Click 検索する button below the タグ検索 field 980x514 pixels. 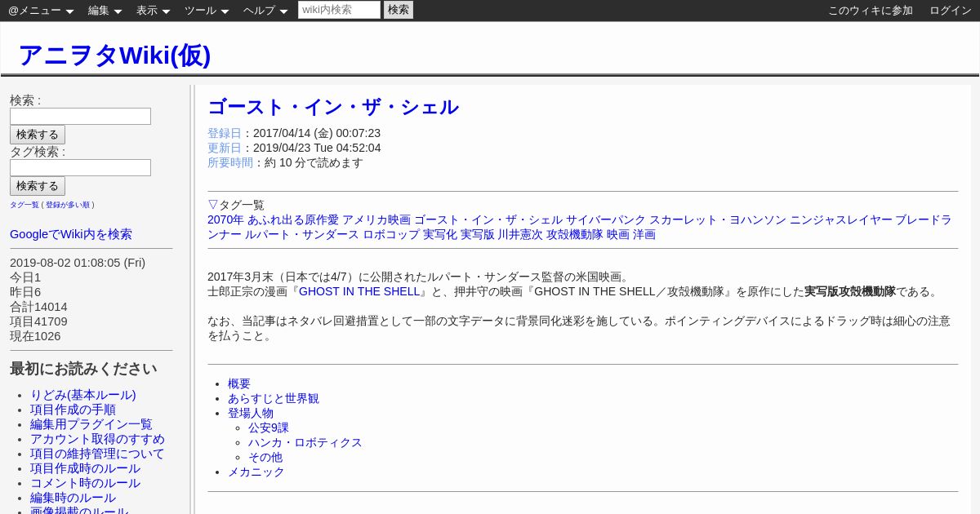[38, 186]
